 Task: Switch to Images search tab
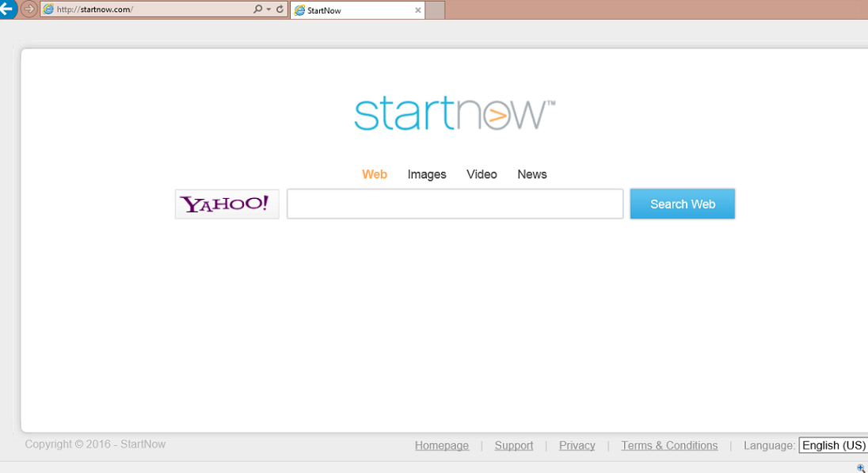point(427,174)
